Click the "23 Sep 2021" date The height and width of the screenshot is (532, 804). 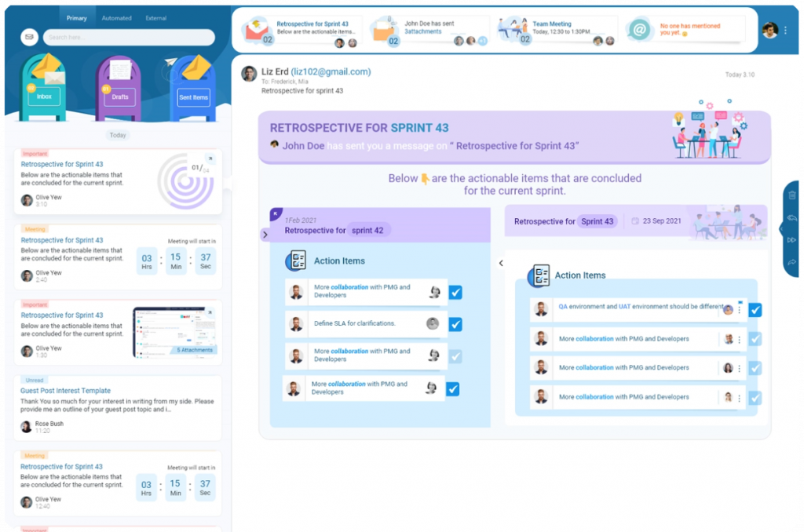[x=662, y=221]
